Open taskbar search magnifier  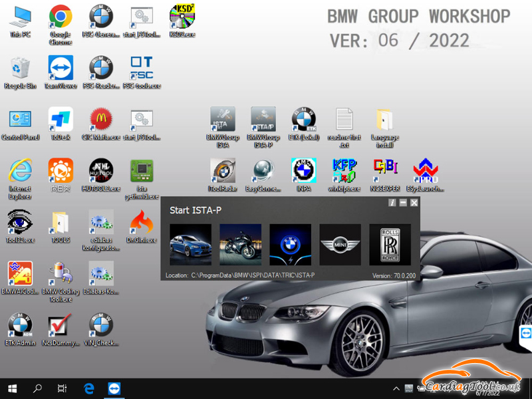click(x=37, y=388)
